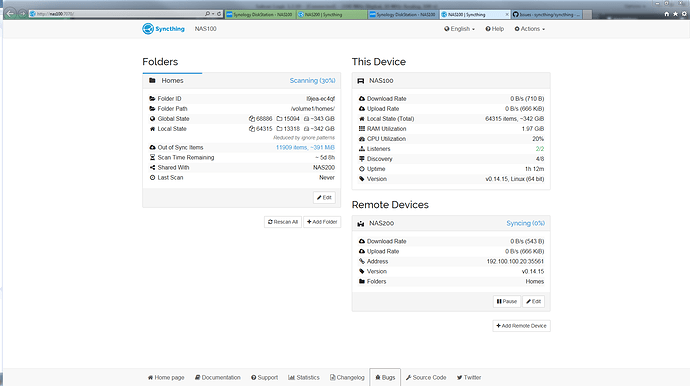Click the Local State home icon
Screen dimensions: 690x386
click(x=152, y=129)
